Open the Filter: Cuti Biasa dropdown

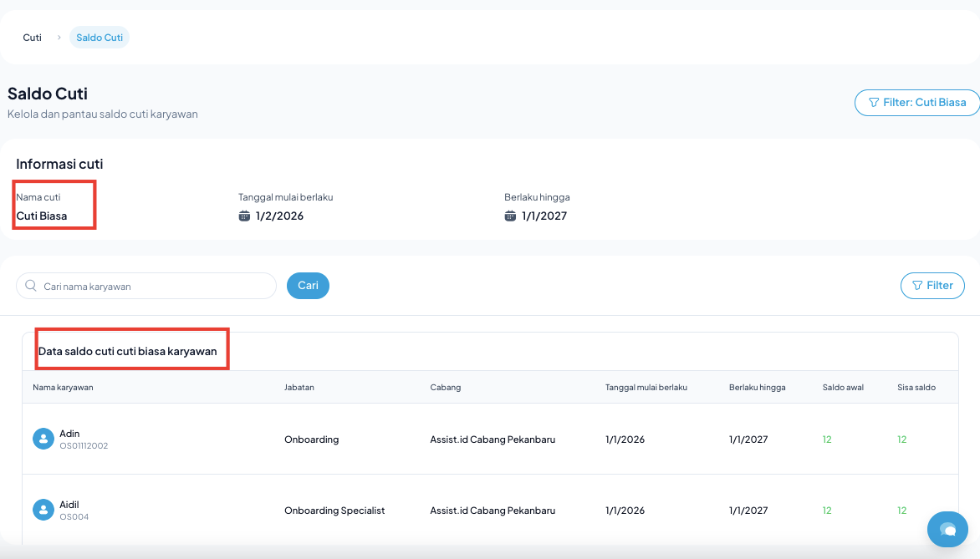pos(917,103)
